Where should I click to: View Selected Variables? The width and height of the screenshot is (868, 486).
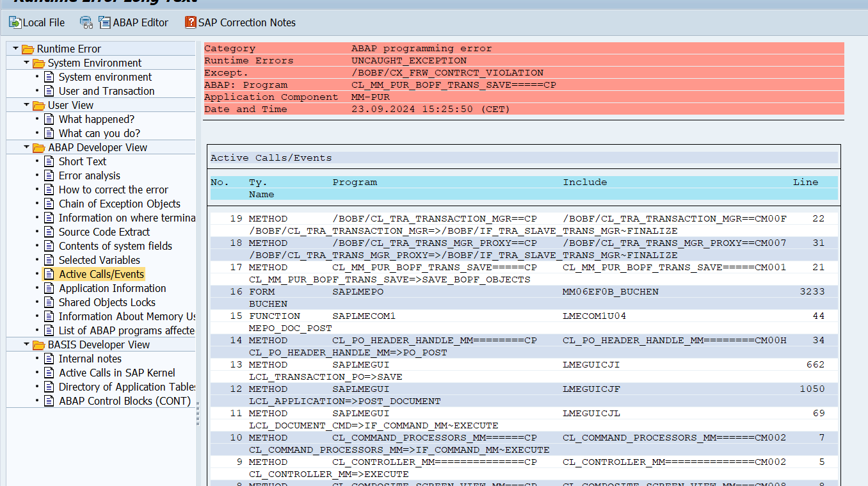99,261
